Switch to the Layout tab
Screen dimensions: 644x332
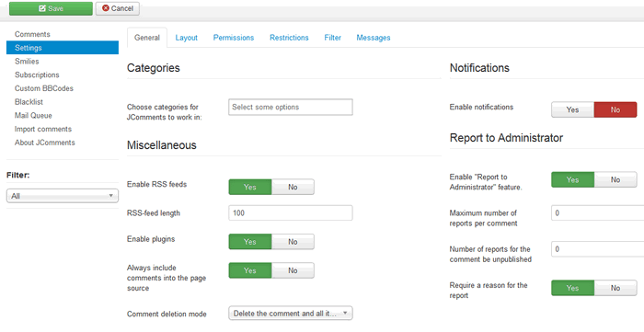(x=187, y=38)
